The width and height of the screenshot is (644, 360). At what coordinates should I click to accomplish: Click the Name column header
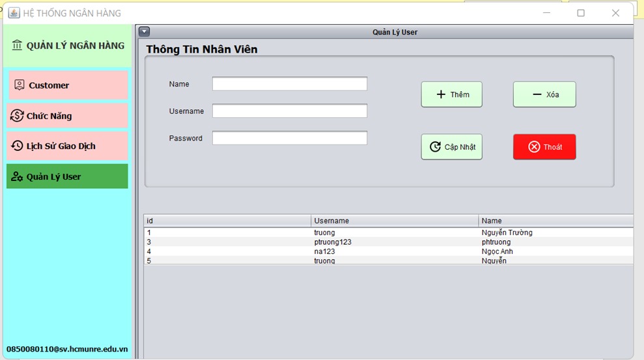555,221
